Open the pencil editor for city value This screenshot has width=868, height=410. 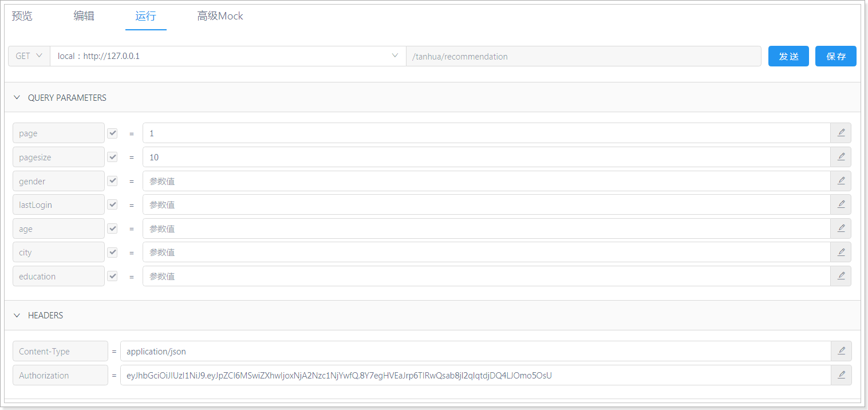tap(841, 252)
